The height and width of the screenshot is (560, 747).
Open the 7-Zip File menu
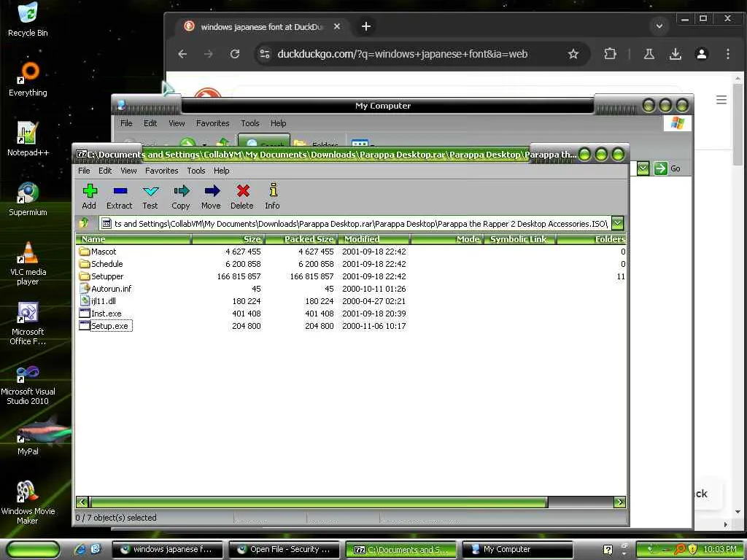pyautogui.click(x=84, y=171)
